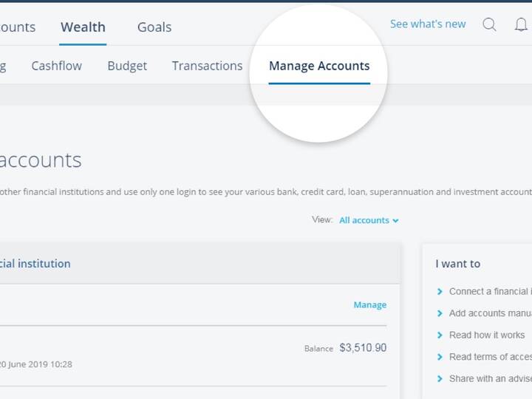Click the $3,510.90 balance amount

(363, 348)
